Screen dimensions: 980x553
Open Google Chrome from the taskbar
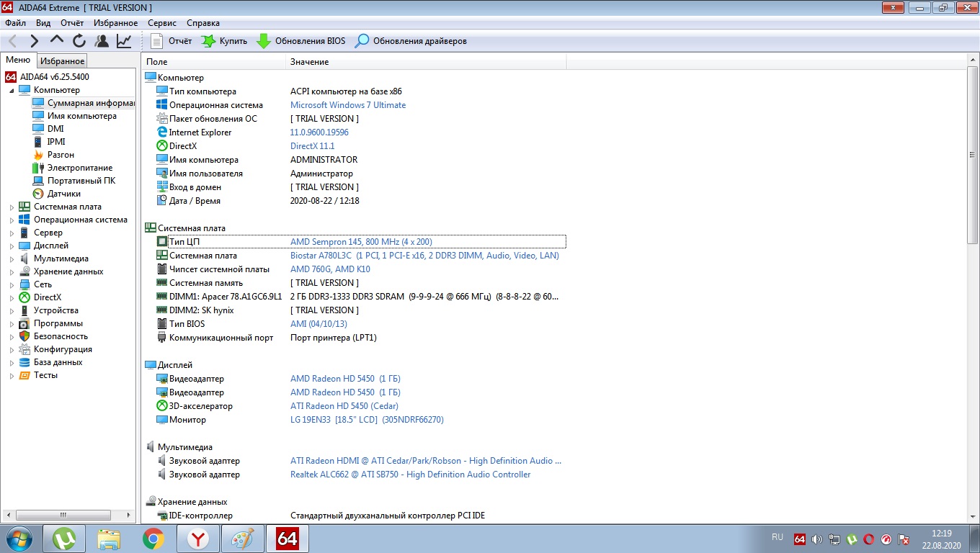click(153, 539)
